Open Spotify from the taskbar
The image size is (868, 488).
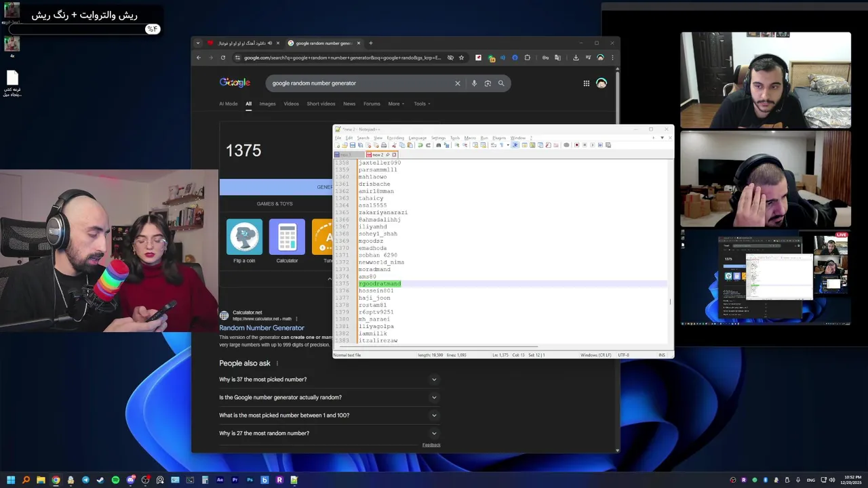coord(115,480)
